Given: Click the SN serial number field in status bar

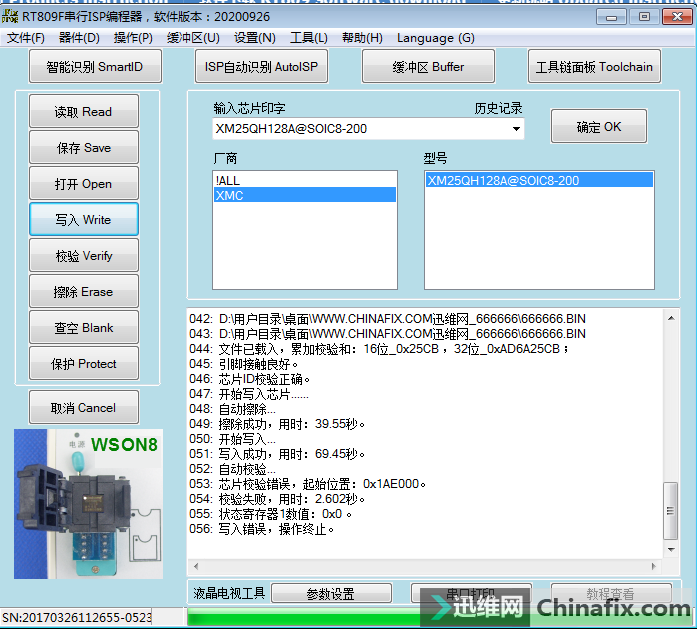Looking at the screenshot, I should (76, 617).
